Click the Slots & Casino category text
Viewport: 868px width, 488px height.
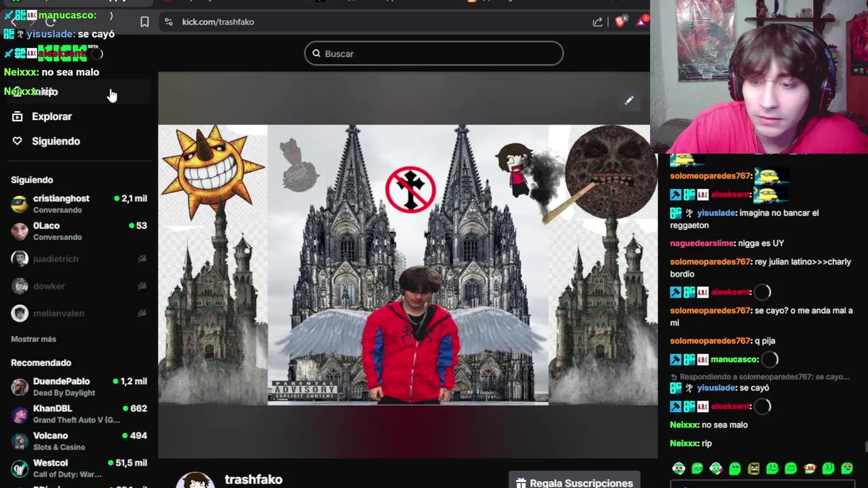tap(59, 447)
